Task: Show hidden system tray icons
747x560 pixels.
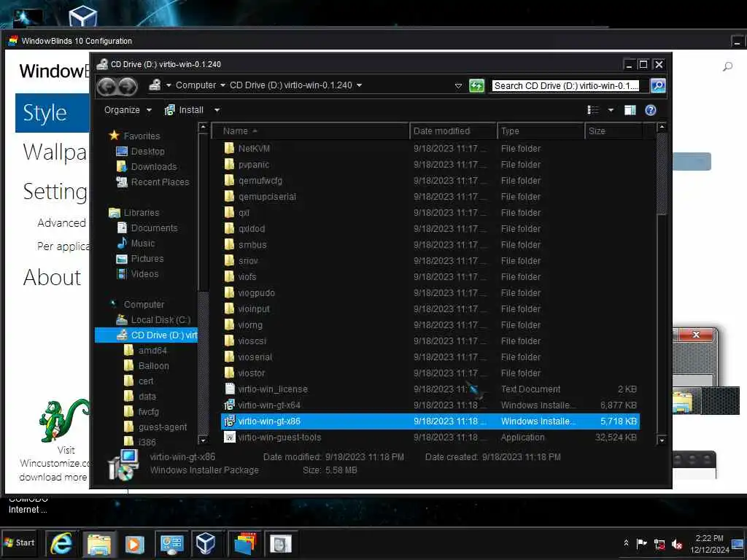Action: coord(626,542)
